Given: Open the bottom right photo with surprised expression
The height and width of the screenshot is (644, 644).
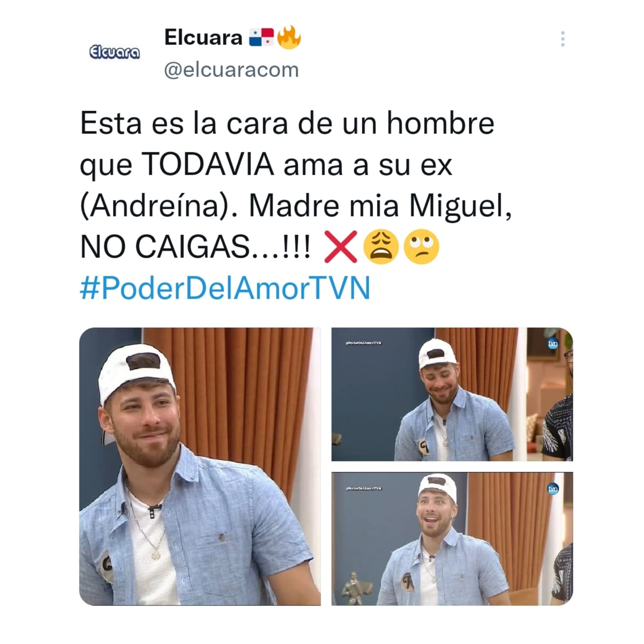Looking at the screenshot, I should click(452, 539).
